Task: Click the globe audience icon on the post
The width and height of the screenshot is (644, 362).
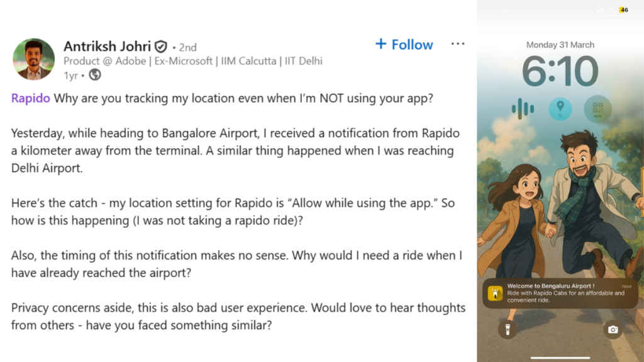Action: 96,75
